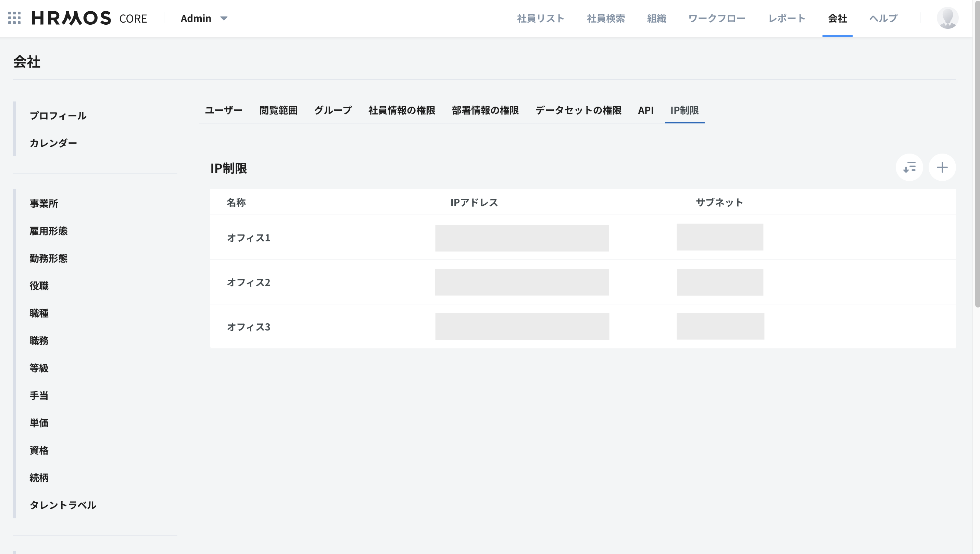Open the app launcher grid icon
Viewport: 980px width, 554px height.
pyautogui.click(x=14, y=18)
